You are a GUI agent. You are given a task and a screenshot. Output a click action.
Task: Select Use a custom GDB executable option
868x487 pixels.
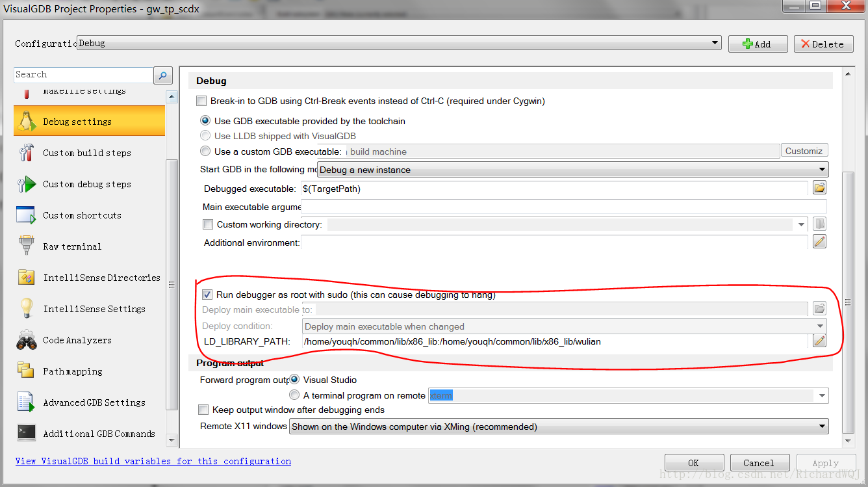[205, 151]
